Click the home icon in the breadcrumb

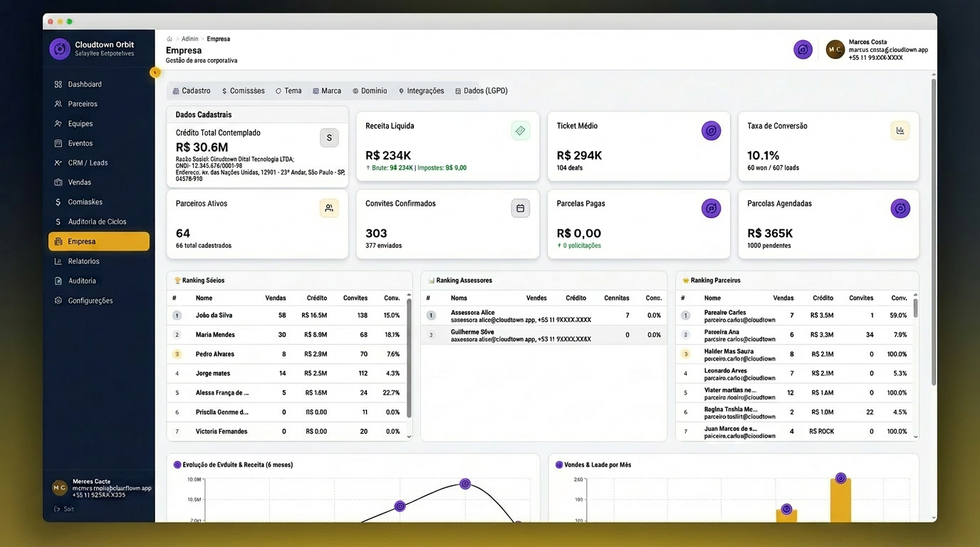point(170,39)
